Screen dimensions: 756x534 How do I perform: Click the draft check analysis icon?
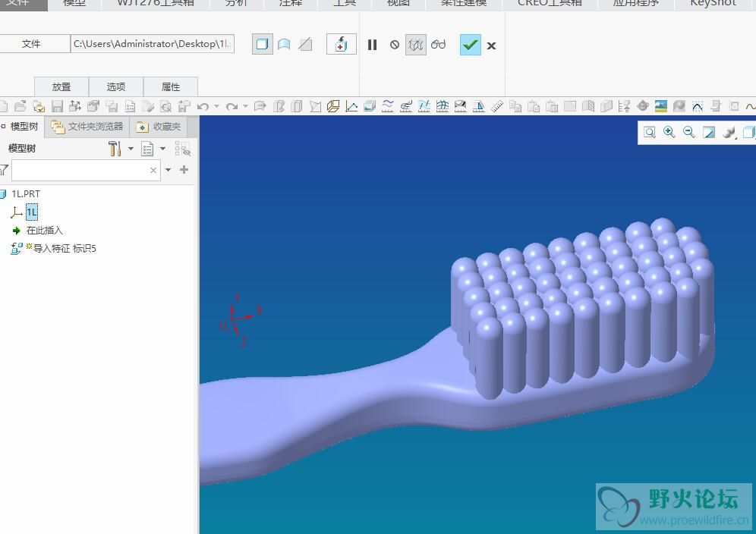[479, 106]
